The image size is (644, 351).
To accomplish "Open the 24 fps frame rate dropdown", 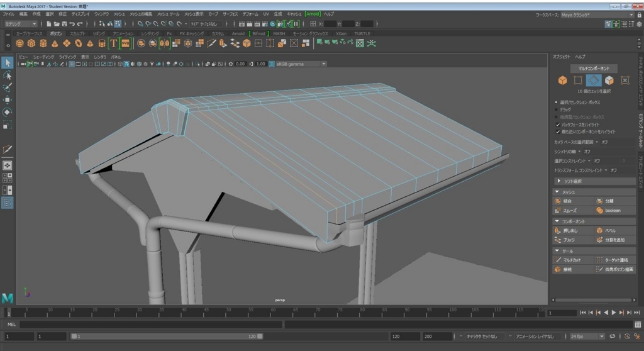I will [587, 336].
